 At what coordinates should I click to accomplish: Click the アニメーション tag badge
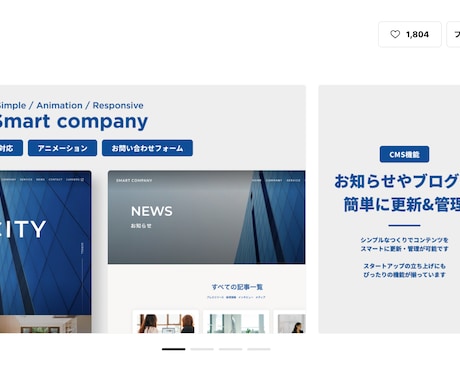pyautogui.click(x=62, y=148)
